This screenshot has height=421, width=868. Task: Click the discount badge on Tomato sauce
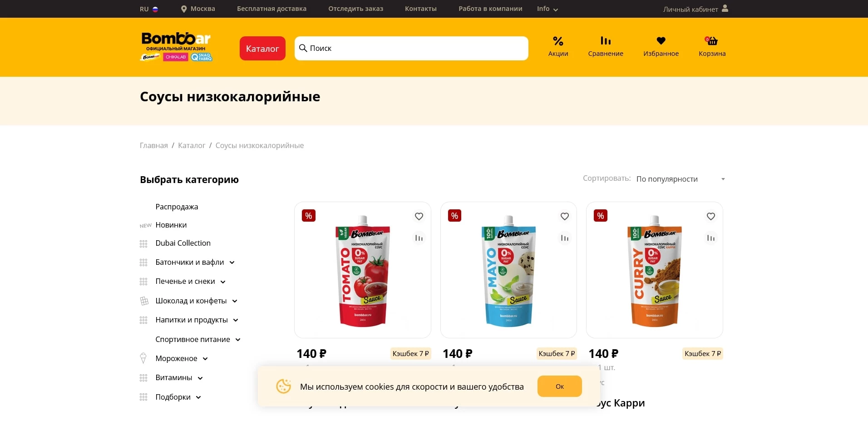[309, 216]
